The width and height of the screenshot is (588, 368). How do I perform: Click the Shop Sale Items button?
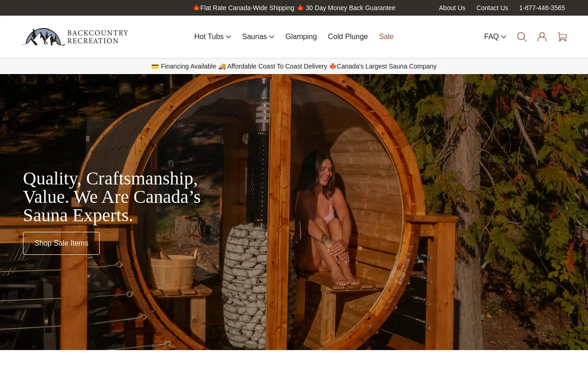pos(61,243)
